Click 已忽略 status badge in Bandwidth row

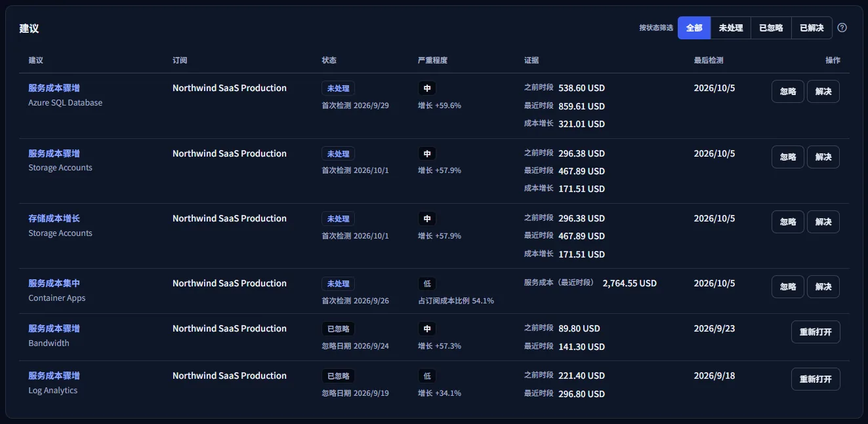pos(338,329)
